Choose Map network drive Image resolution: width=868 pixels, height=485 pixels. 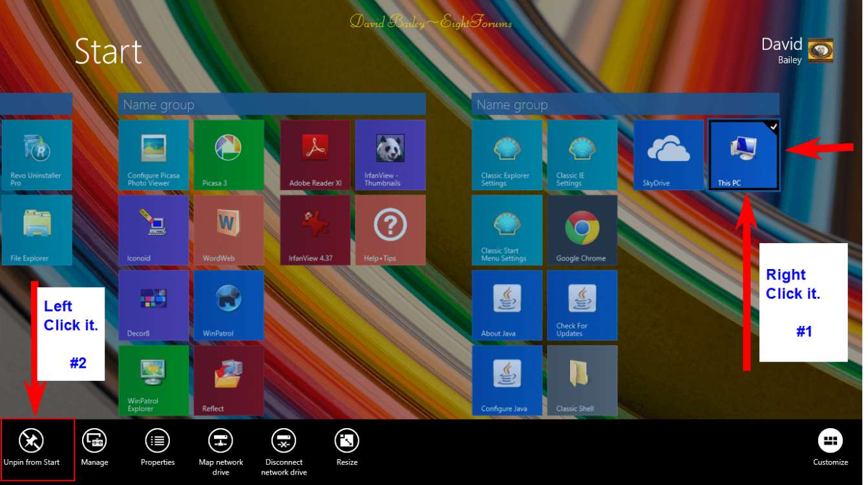(221, 453)
